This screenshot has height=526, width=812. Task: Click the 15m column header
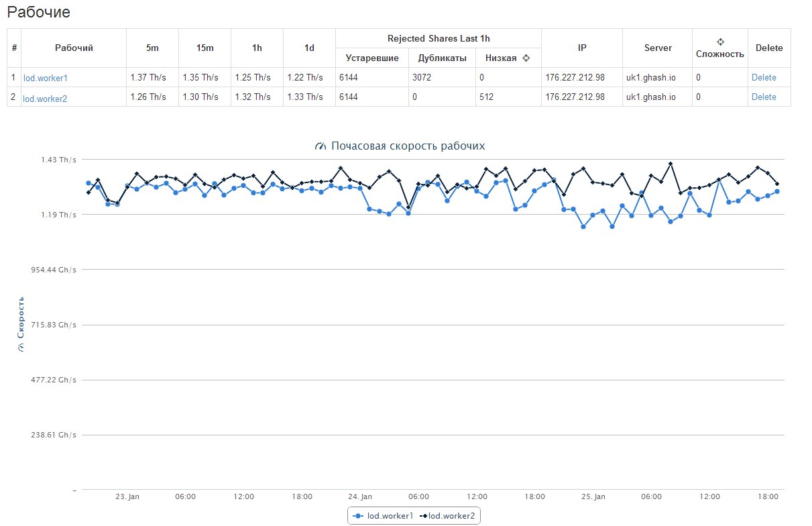(205, 48)
